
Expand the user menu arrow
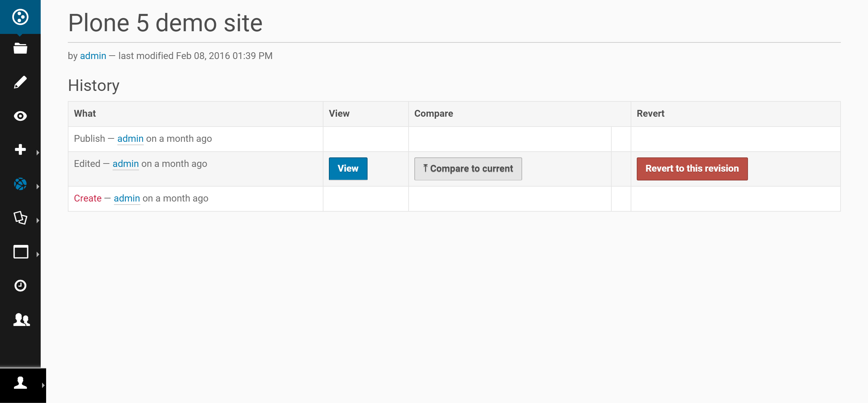point(43,385)
